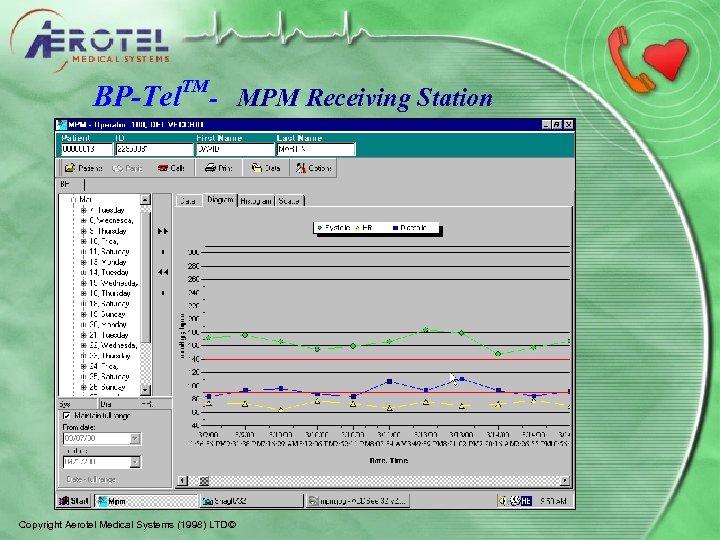Click the Systolic legend marker
This screenshot has height=540, width=720.
click(320, 228)
